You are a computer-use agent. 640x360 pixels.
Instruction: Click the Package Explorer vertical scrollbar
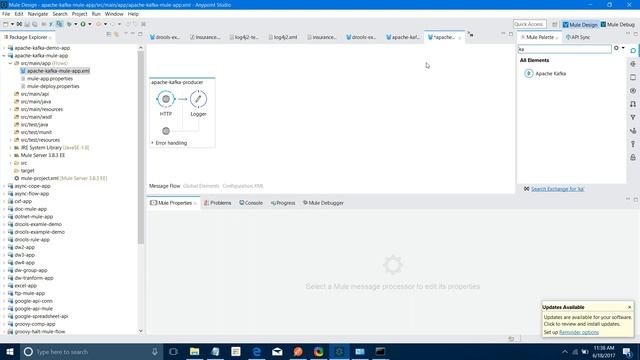coord(141,147)
